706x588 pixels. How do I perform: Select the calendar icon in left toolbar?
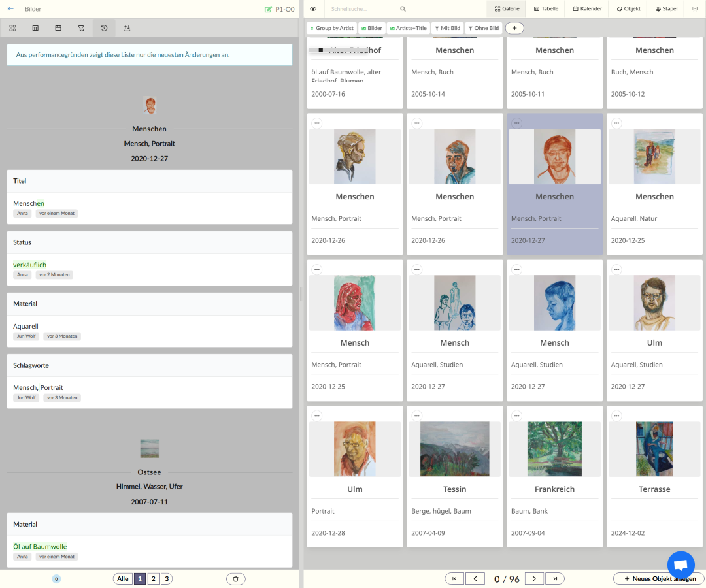58,28
